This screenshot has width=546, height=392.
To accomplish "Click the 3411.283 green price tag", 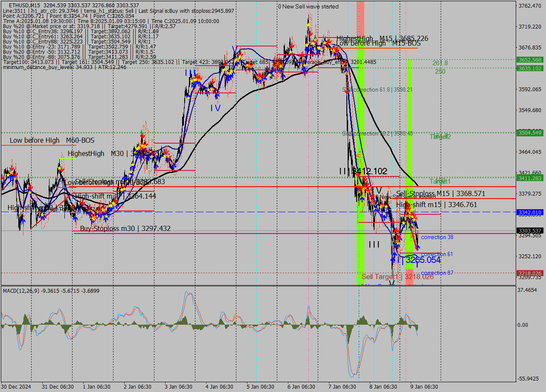I will (x=530, y=178).
